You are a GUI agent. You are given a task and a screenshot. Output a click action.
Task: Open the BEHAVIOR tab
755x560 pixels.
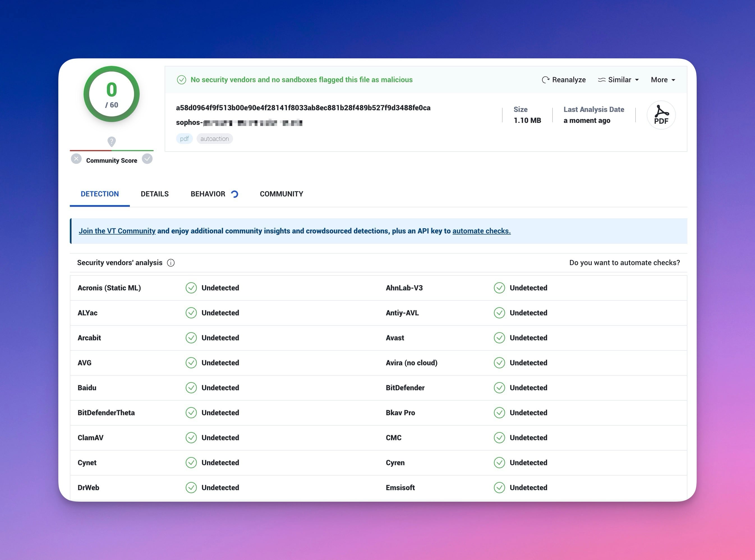coord(208,194)
